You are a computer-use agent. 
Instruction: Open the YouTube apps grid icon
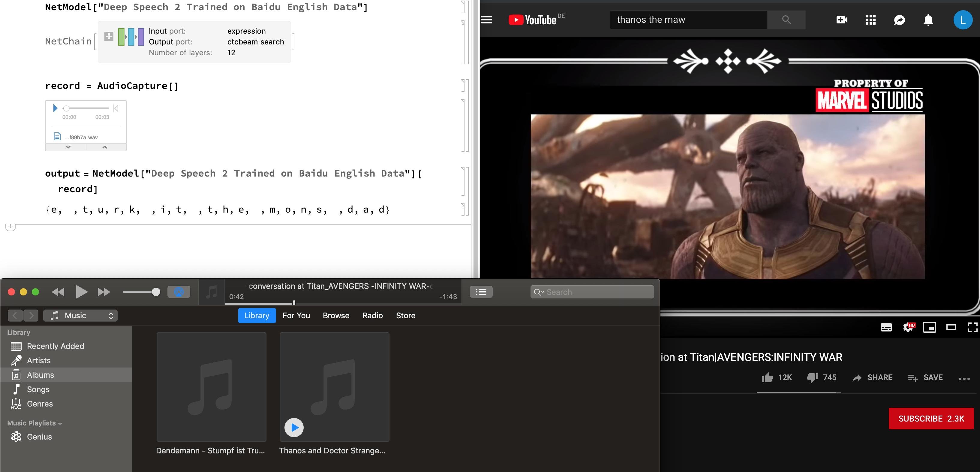(870, 20)
